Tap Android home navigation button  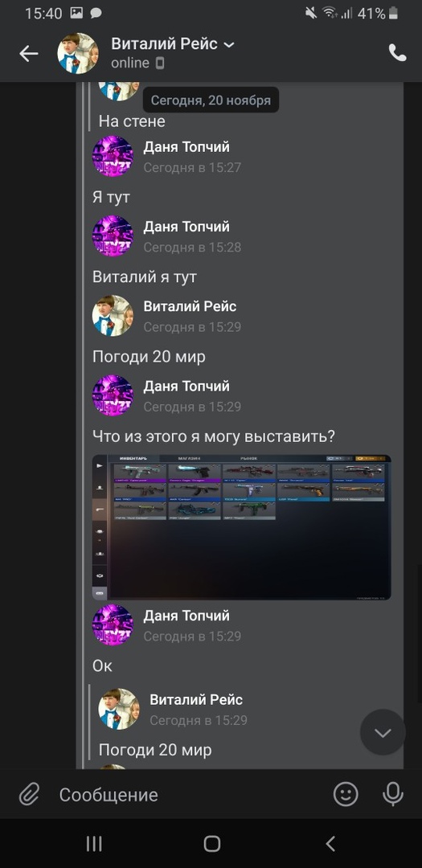(x=211, y=844)
